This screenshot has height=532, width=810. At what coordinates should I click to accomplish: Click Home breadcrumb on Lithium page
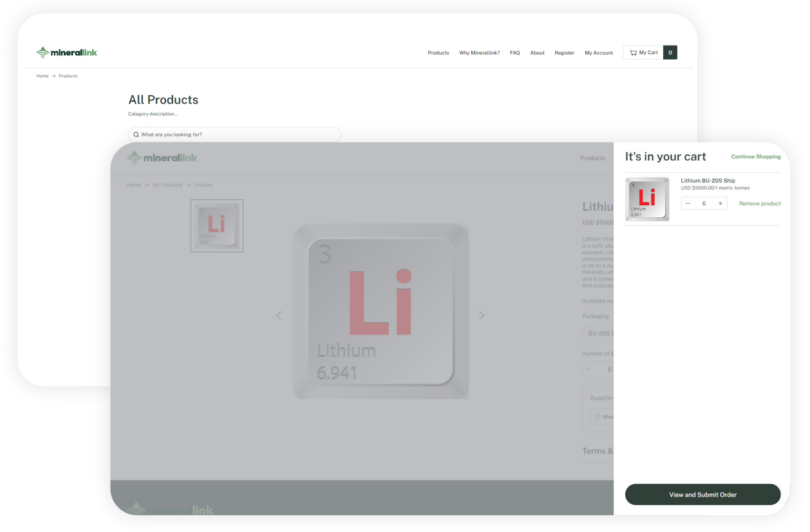[x=134, y=185]
